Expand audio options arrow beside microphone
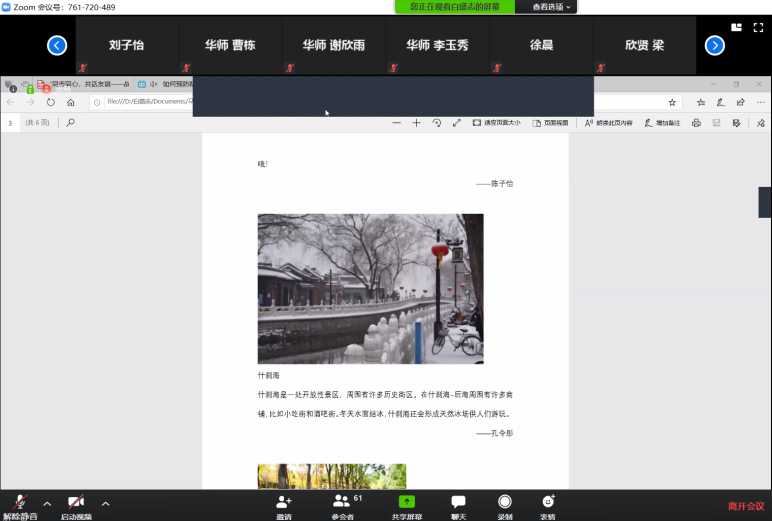 coord(47,503)
